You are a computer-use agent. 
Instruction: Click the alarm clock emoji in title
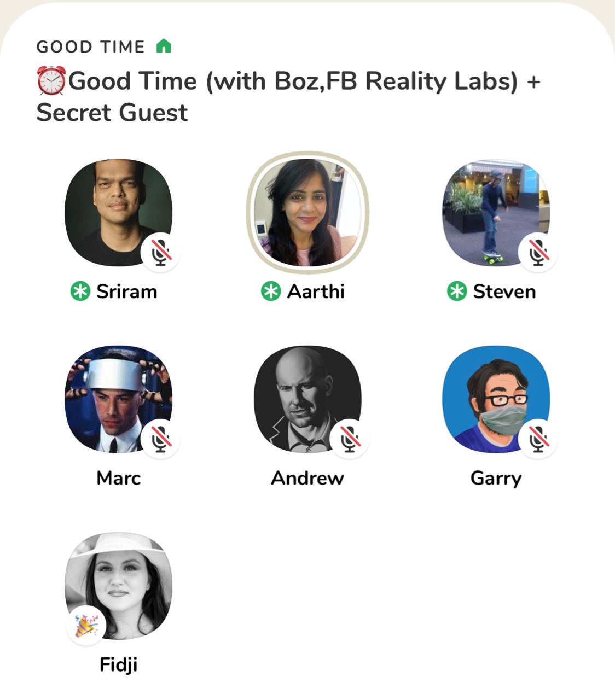click(51, 81)
